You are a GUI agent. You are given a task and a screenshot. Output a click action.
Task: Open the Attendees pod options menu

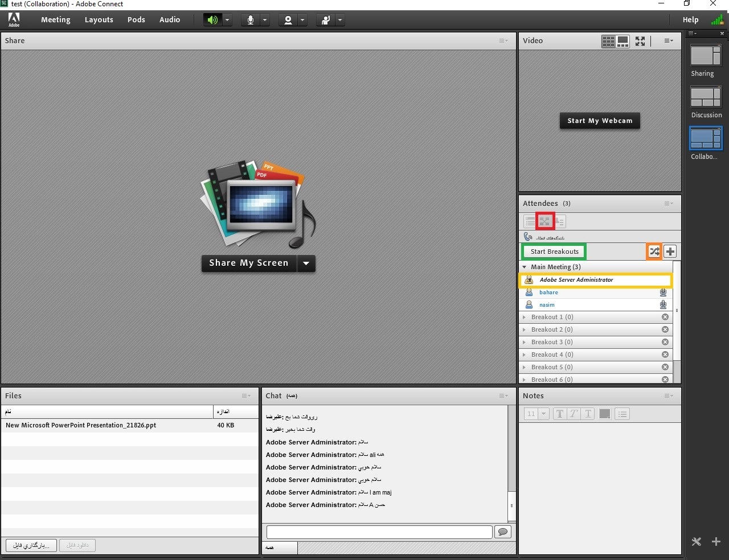[669, 203]
